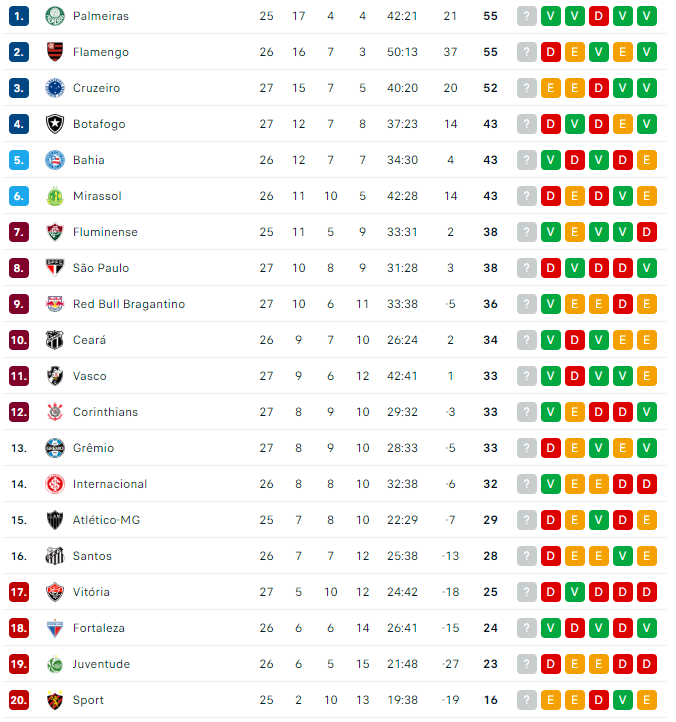Click Juventude's last red D form badge
The width and height of the screenshot is (676, 722).
pyautogui.click(x=647, y=664)
